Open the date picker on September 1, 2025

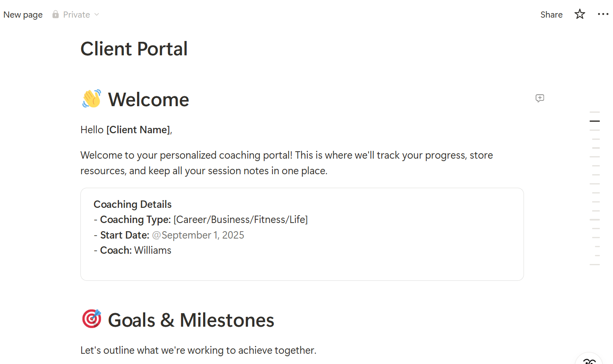click(x=198, y=235)
